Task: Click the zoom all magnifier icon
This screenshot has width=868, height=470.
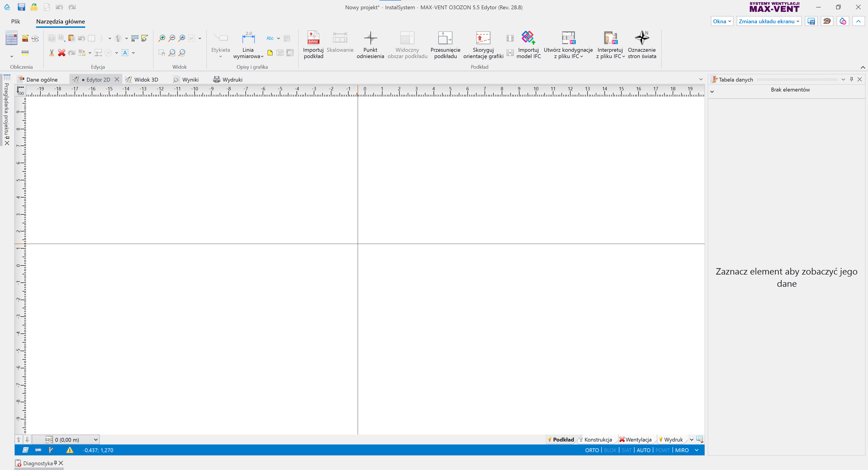Action: coord(182,38)
